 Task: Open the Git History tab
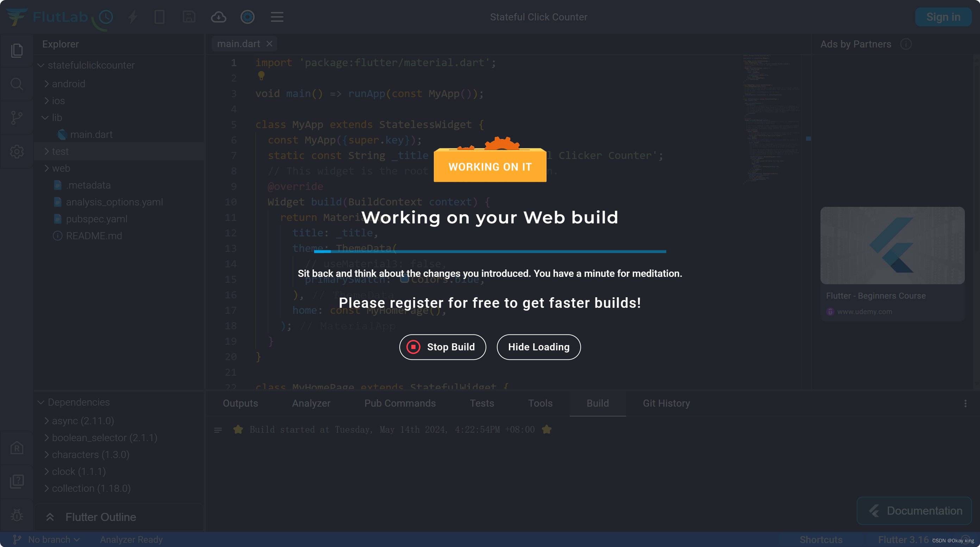click(666, 403)
